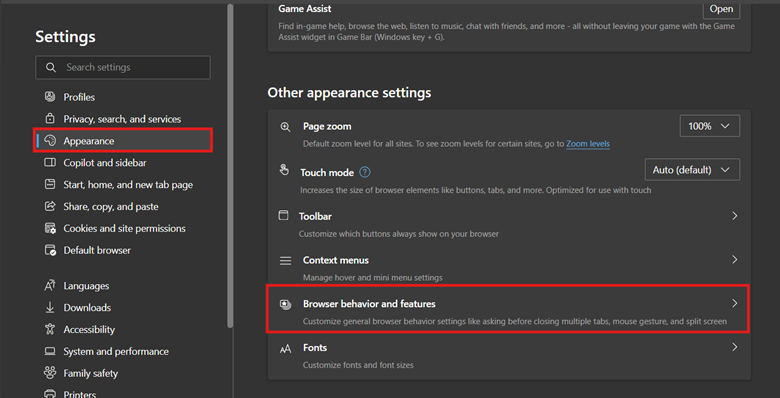The image size is (780, 398).
Task: Click the Other appearance settings heading
Action: click(349, 93)
